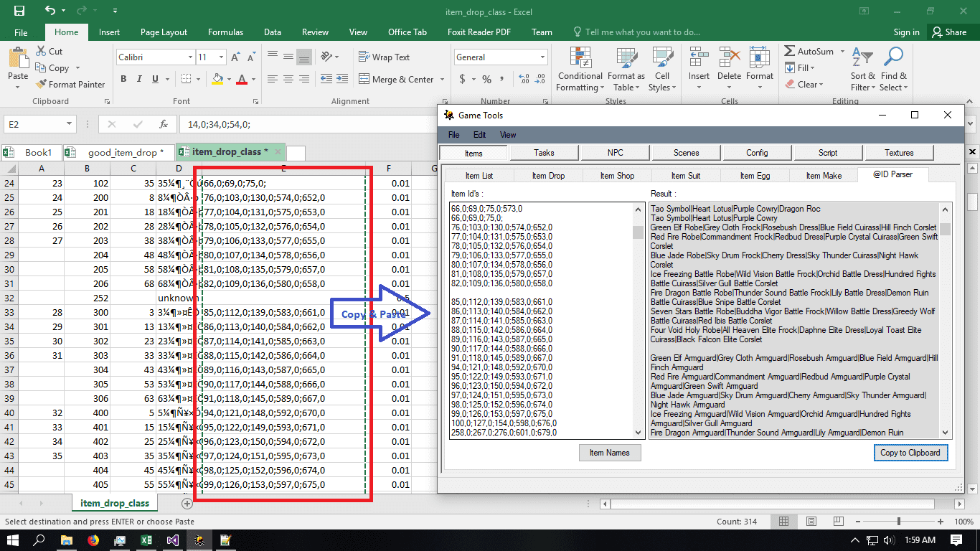Click the Decrease Indent icon

point(326,80)
